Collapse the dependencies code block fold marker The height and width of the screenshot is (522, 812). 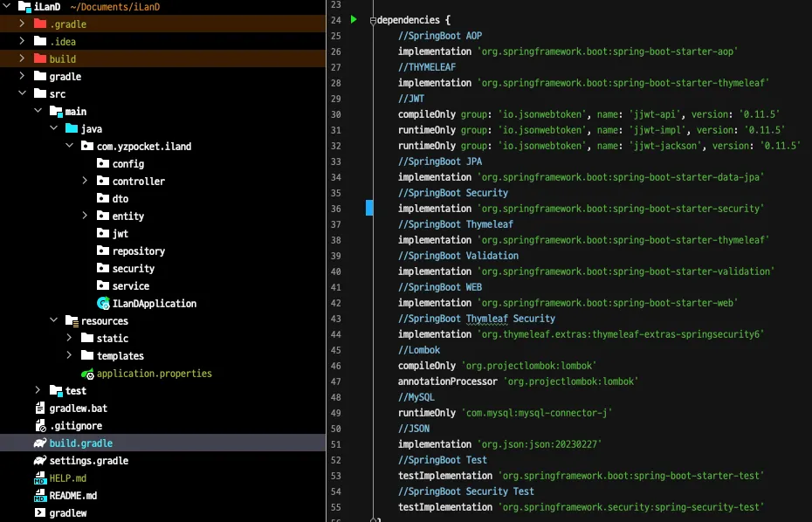(373, 20)
